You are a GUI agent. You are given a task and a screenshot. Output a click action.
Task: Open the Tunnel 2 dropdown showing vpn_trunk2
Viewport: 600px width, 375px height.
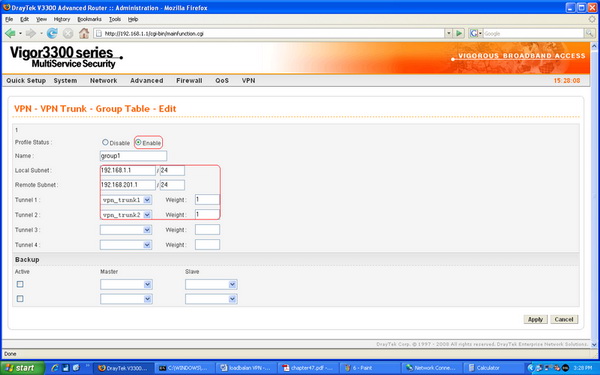point(126,215)
